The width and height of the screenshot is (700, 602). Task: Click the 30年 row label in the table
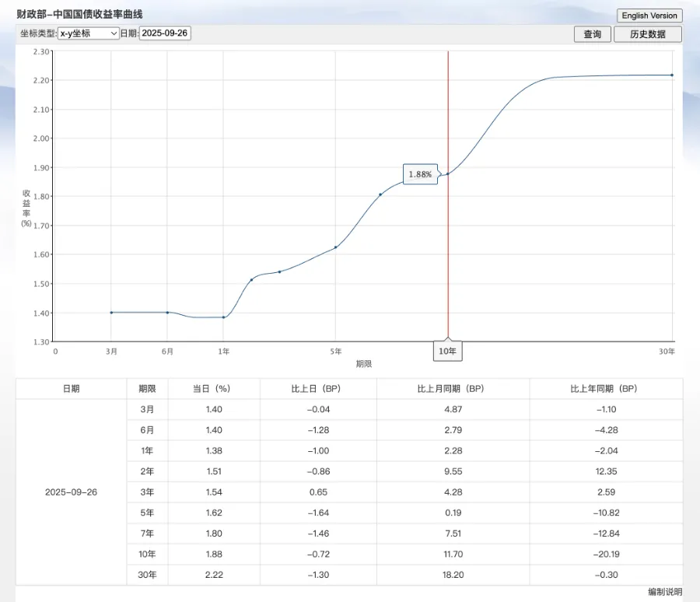tap(146, 575)
